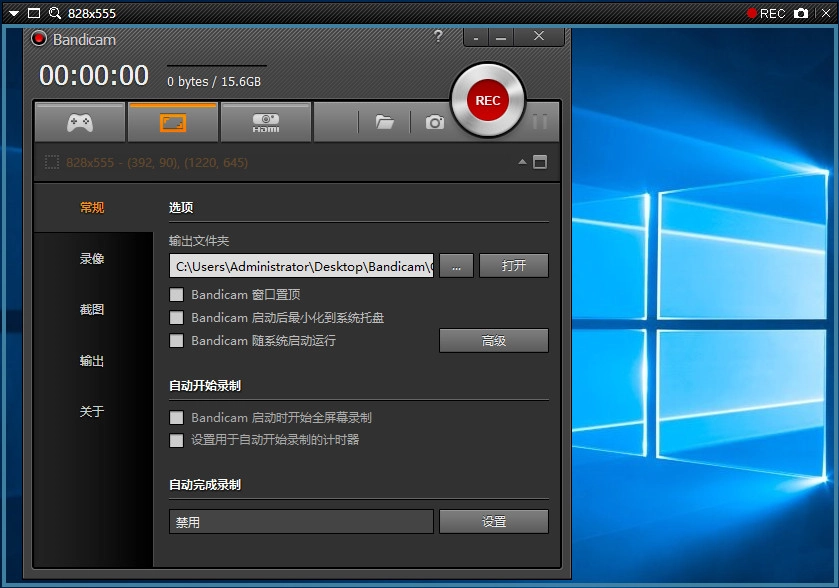The height and width of the screenshot is (588, 839).
Task: Switch to the 录像 tab
Action: (x=91, y=258)
